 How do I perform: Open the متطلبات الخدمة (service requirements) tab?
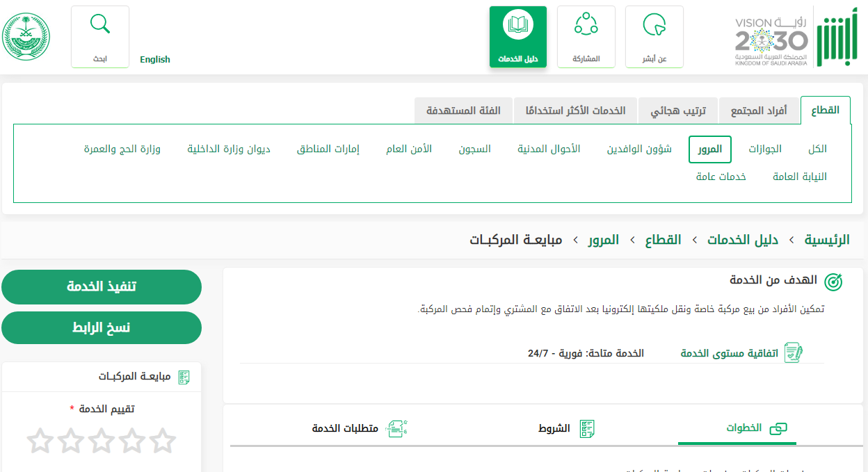click(x=357, y=428)
